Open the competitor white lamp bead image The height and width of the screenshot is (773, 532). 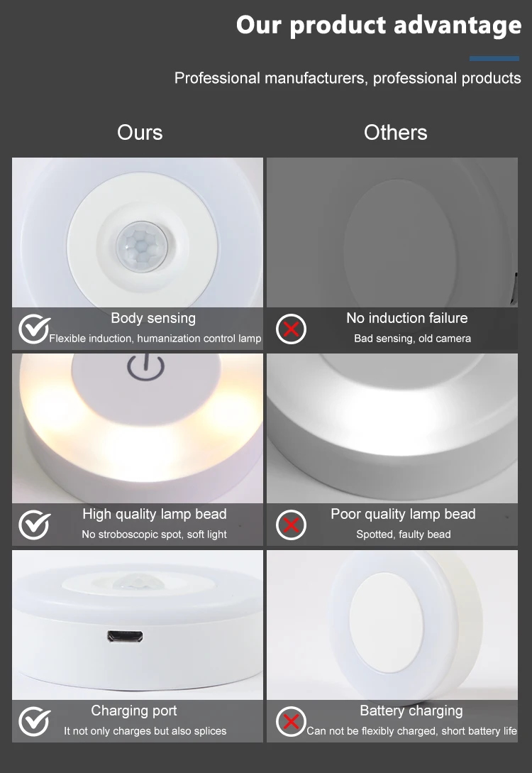pos(392,429)
